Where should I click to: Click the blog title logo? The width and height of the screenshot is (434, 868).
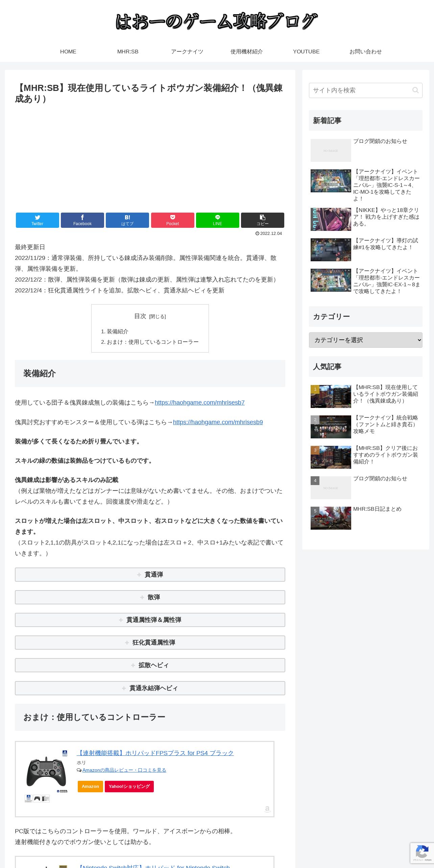(217, 21)
